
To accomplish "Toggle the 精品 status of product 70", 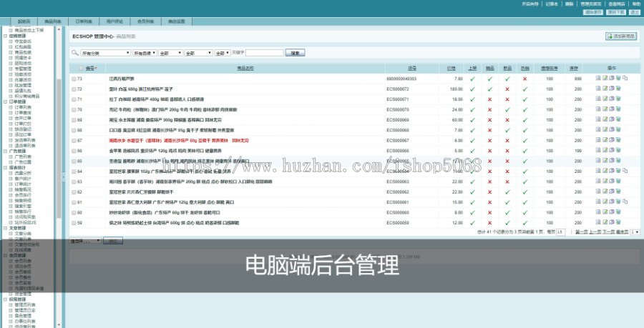I will coord(489,110).
